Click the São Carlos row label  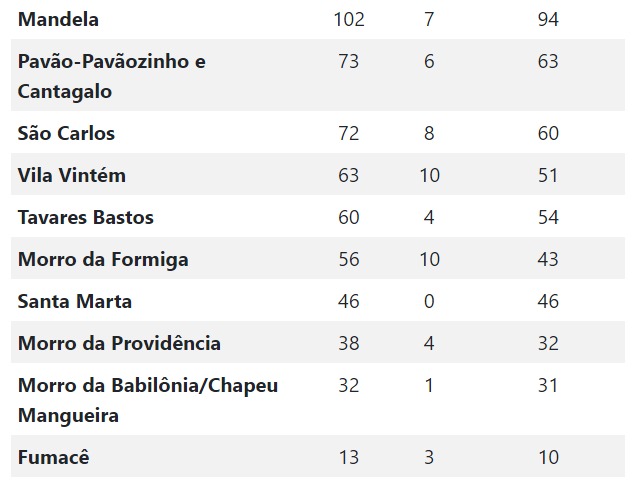[66, 133]
